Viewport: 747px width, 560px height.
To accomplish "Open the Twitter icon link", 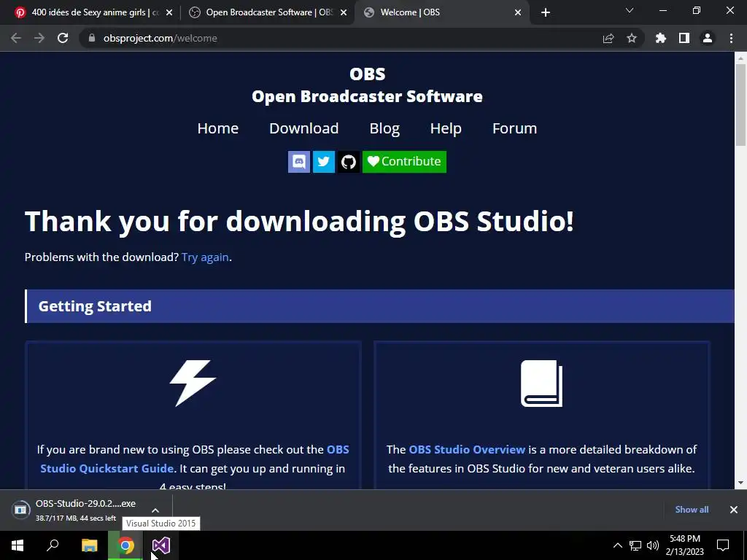I will 323,162.
